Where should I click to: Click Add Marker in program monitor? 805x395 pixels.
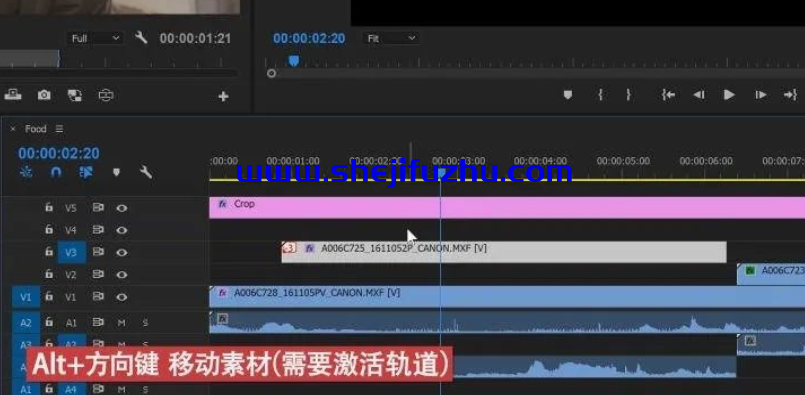567,95
